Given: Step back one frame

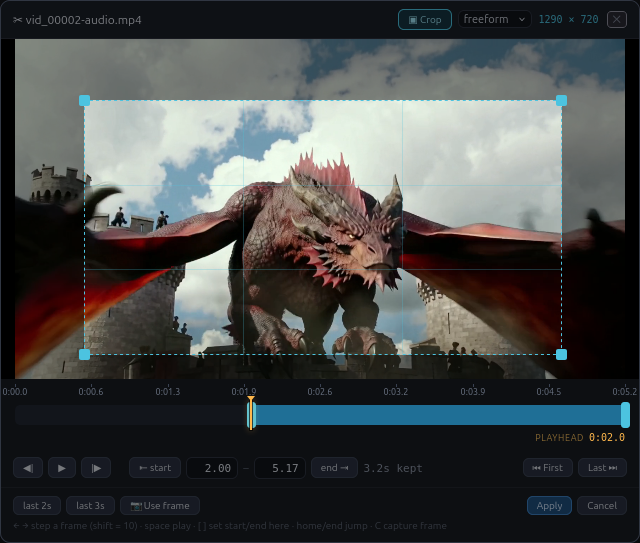Looking at the screenshot, I should [x=28, y=468].
